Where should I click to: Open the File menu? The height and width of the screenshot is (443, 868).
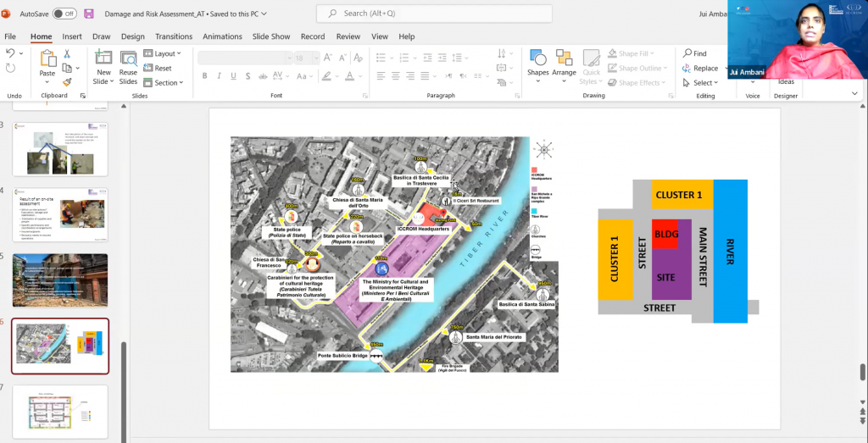10,36
